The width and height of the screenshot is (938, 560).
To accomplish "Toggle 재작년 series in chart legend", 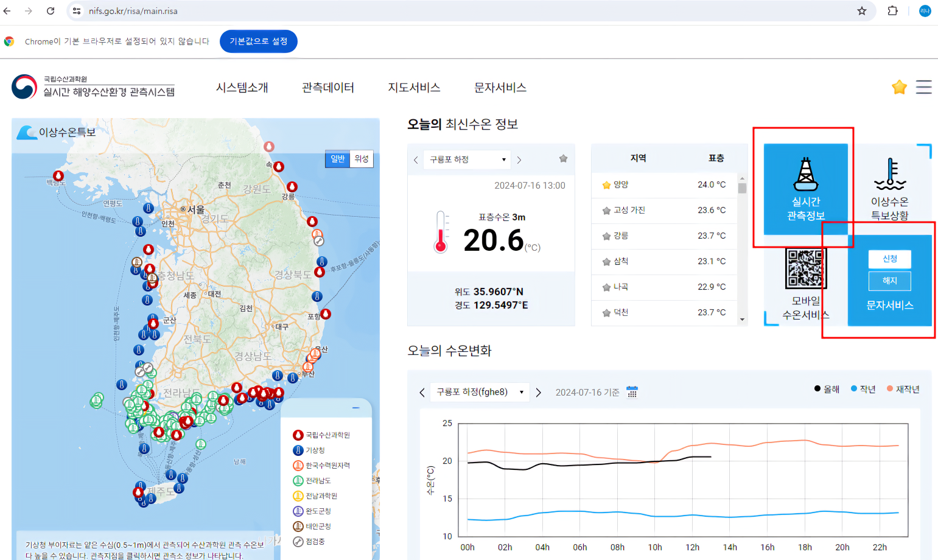I will (903, 389).
